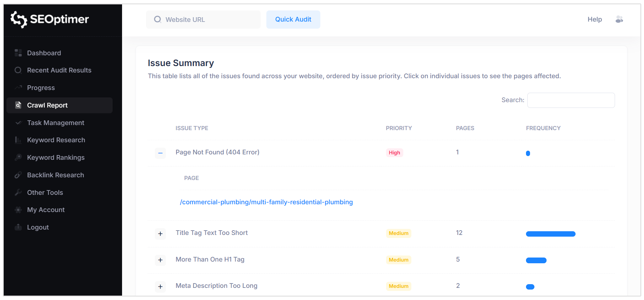Viewport: 644px width, 300px height.
Task: Expand the Title Tag Text Too Short issue
Action: [x=160, y=234]
